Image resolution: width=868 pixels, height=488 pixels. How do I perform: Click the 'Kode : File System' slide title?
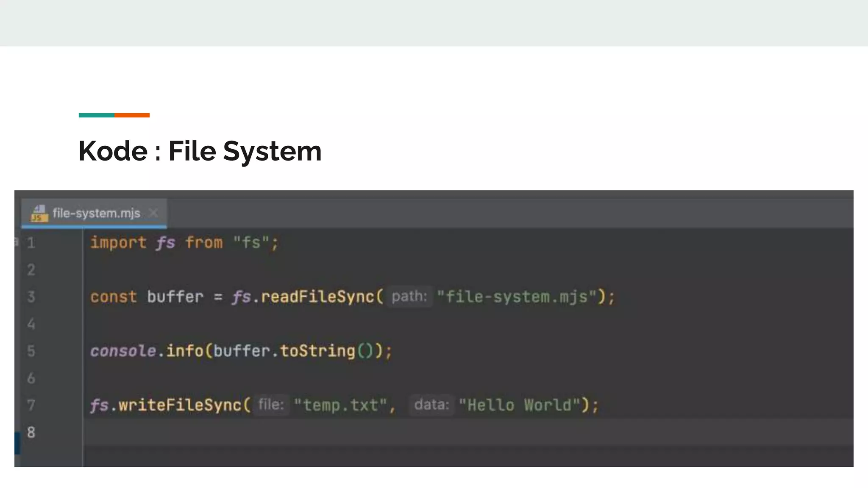click(200, 151)
